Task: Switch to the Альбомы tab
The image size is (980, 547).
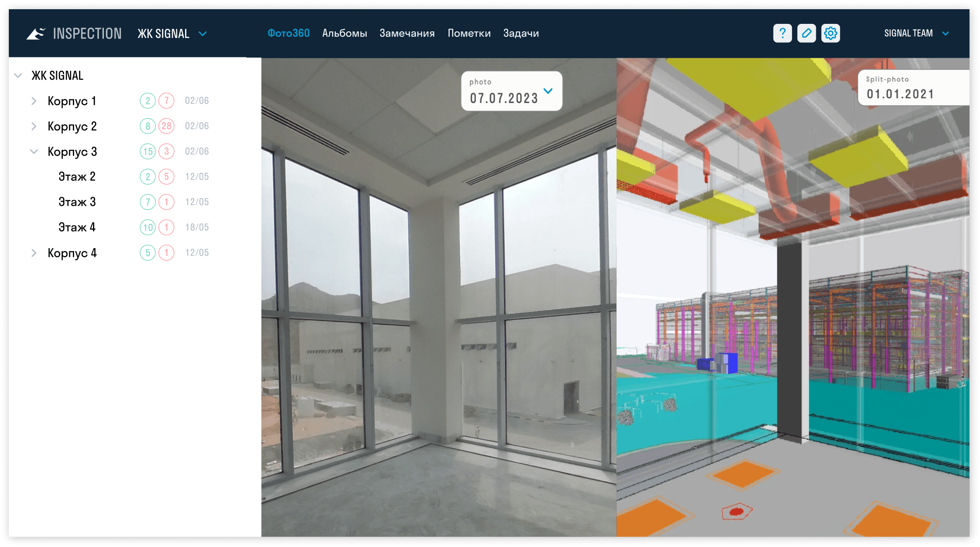Action: pos(344,33)
